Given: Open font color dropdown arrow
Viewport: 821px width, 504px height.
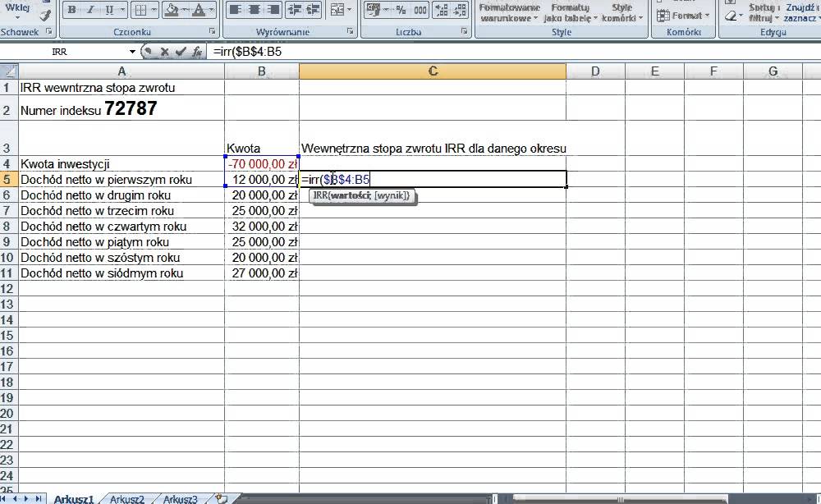Looking at the screenshot, I should (x=212, y=10).
